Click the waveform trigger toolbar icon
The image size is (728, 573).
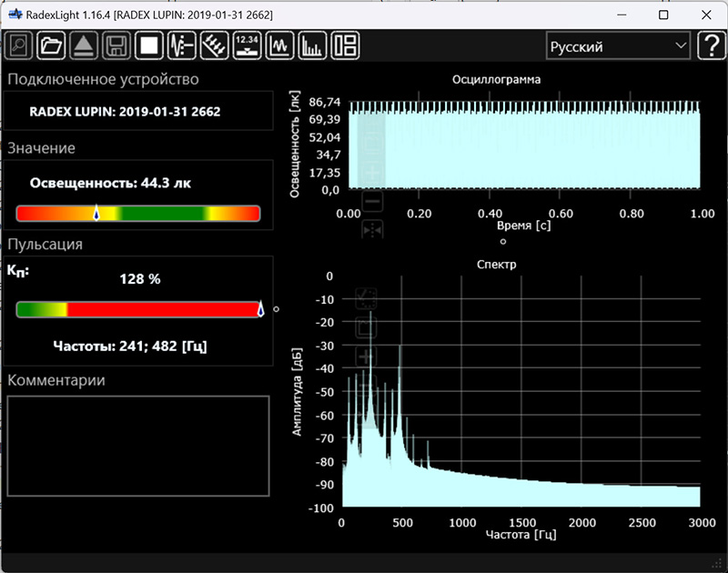(181, 45)
